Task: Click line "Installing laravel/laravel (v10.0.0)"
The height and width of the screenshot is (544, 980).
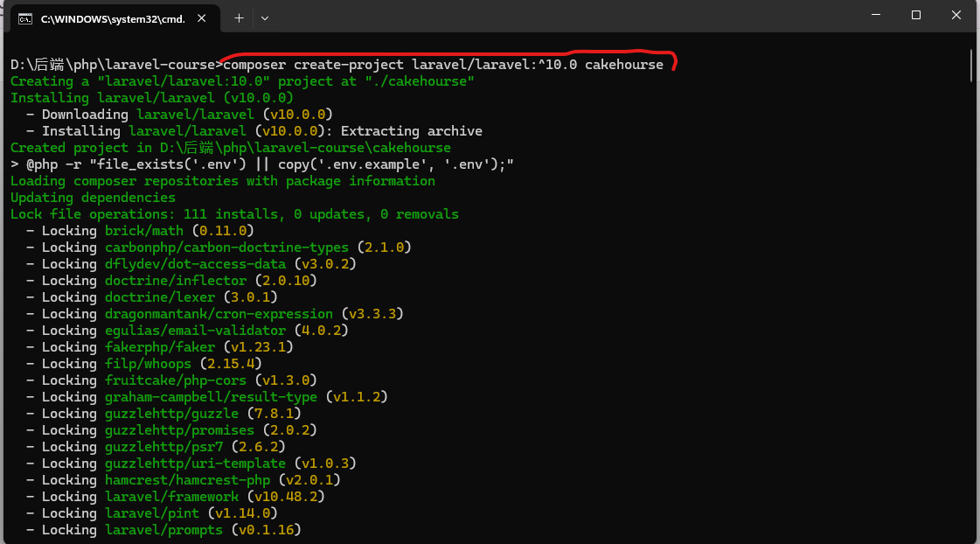Action: click(152, 98)
